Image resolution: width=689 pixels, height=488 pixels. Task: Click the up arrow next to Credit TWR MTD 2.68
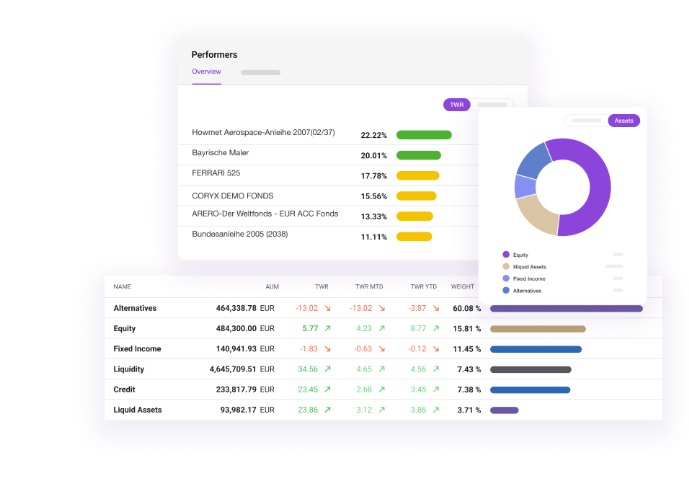(x=382, y=389)
